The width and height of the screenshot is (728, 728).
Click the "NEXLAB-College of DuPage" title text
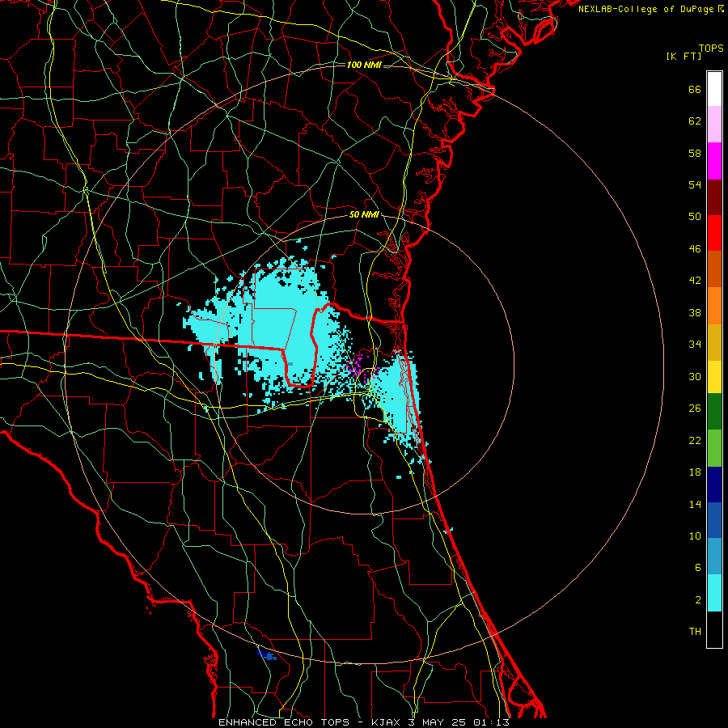coord(646,9)
